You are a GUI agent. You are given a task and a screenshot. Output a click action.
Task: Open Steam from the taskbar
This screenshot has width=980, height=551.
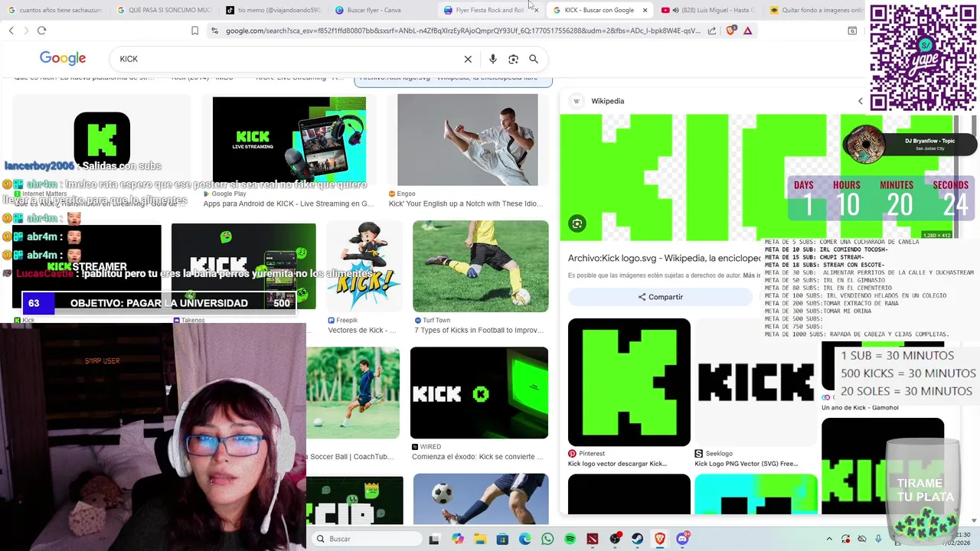637,539
